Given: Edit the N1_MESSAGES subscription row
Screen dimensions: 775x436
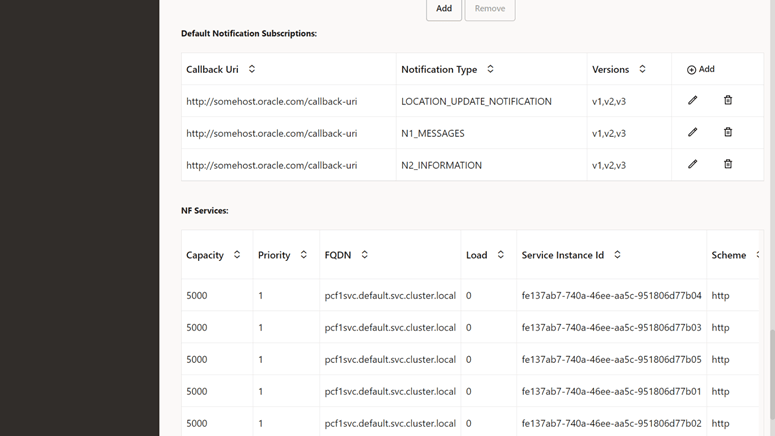Looking at the screenshot, I should coord(692,133).
